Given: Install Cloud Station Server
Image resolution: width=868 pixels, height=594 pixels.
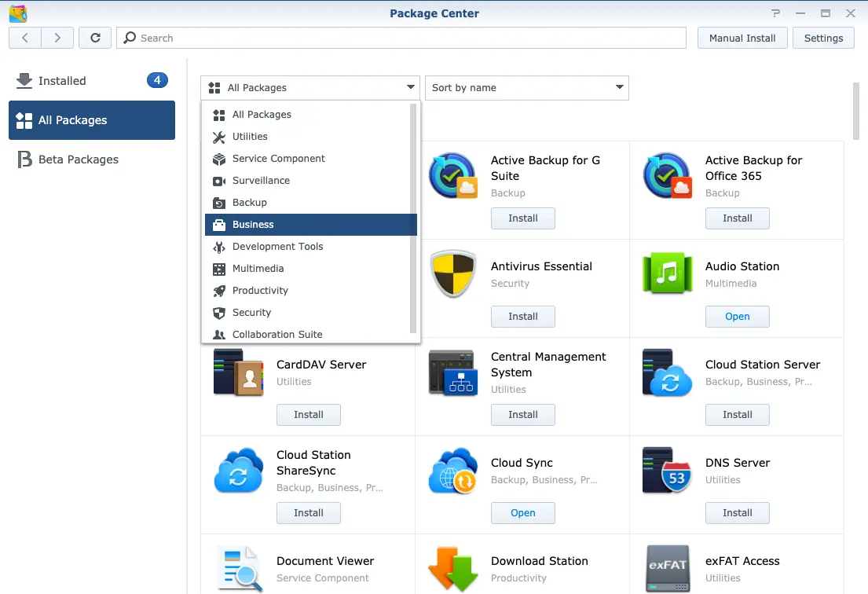Looking at the screenshot, I should [738, 415].
